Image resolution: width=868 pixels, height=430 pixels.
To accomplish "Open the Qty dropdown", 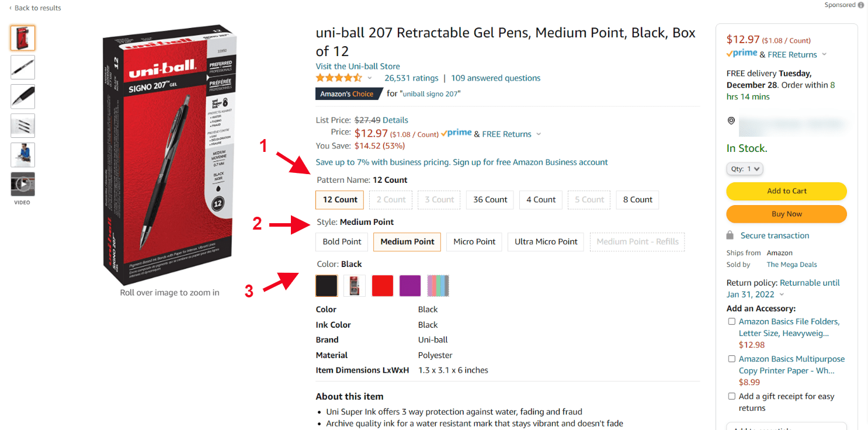I will point(745,169).
